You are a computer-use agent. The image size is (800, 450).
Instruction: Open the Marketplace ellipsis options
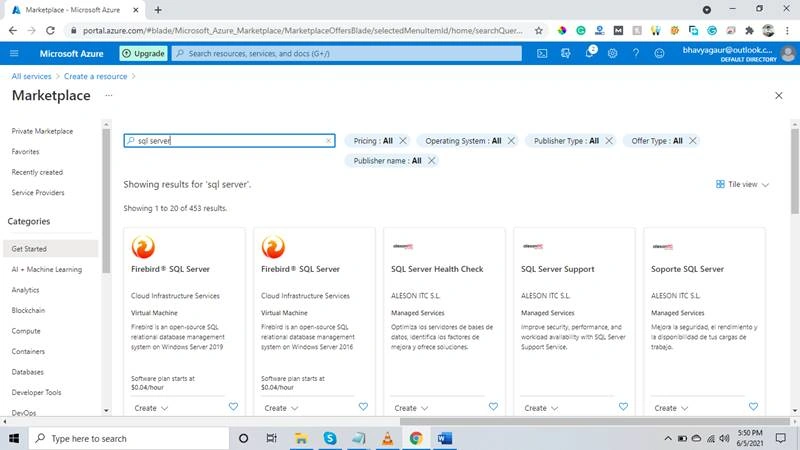point(109,95)
